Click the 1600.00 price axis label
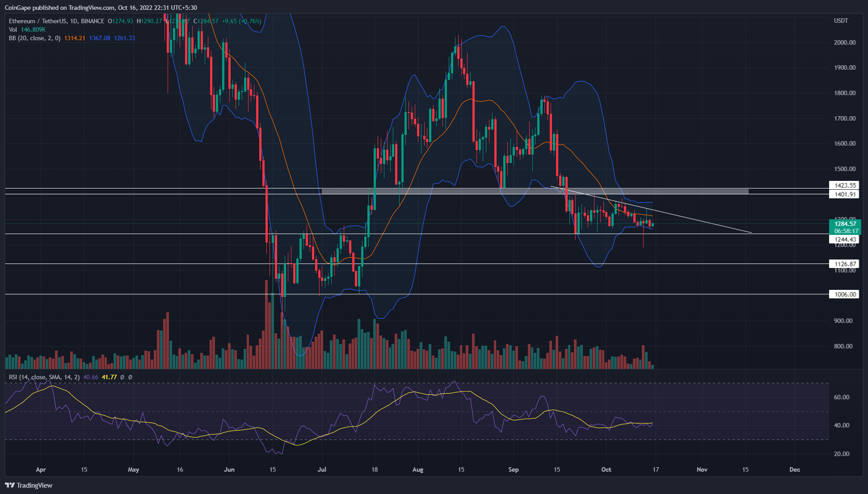 click(845, 143)
